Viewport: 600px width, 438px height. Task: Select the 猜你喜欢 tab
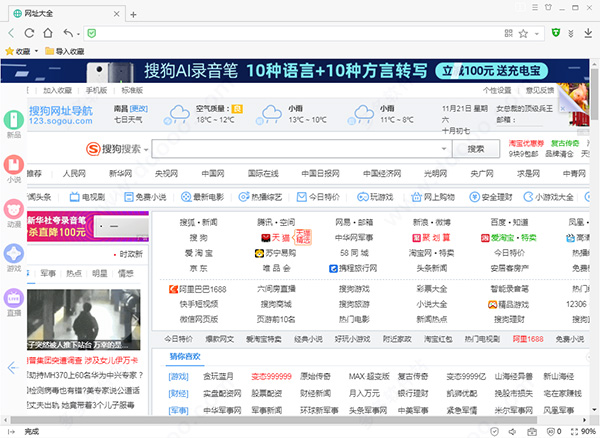click(x=185, y=357)
